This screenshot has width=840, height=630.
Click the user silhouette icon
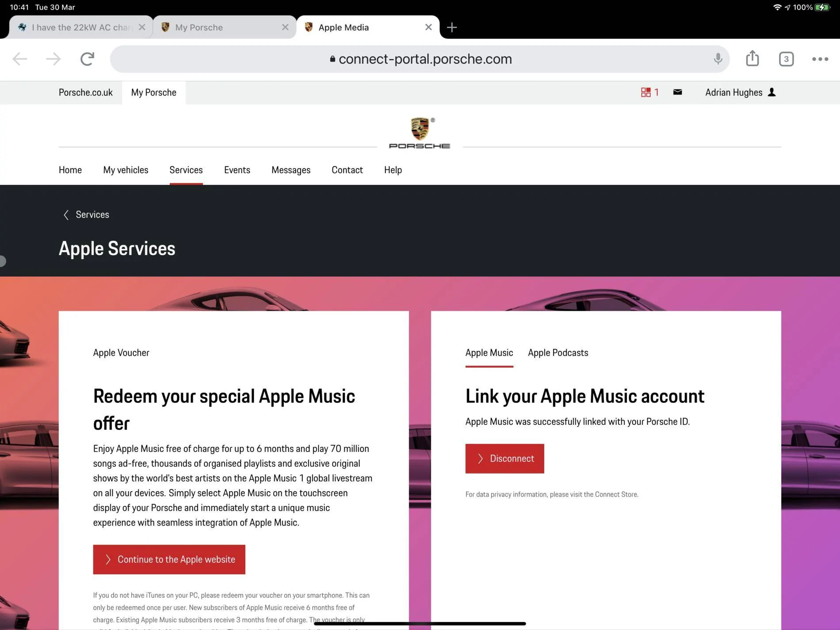tap(772, 92)
